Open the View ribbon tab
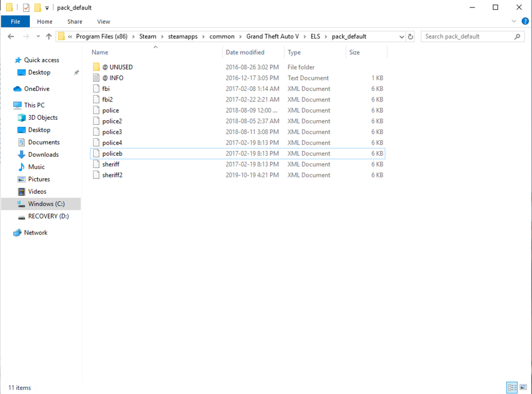The image size is (532, 394). point(104,21)
